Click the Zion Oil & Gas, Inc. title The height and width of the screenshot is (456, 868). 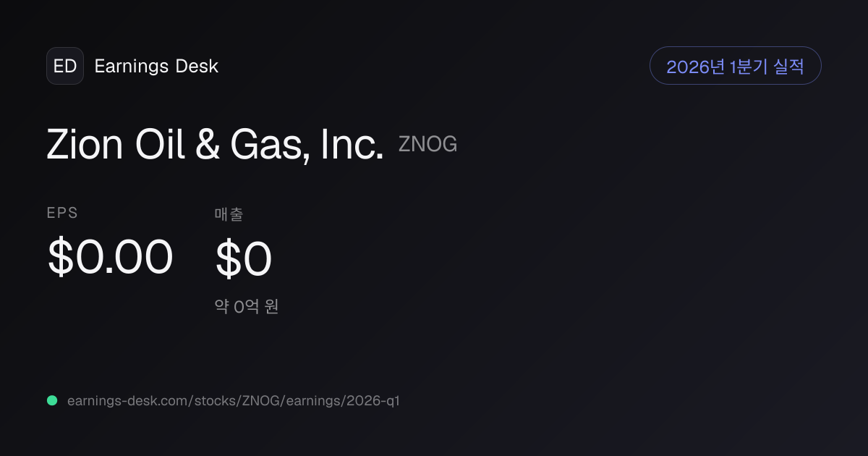[x=215, y=145]
